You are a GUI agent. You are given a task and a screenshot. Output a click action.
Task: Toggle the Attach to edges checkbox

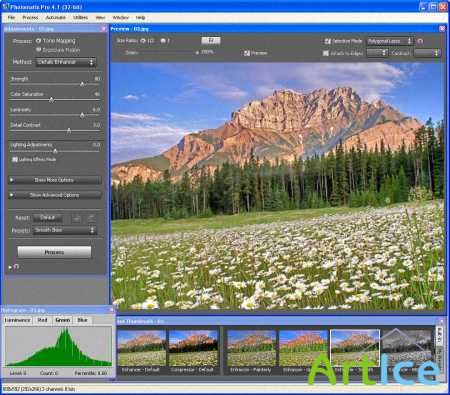coord(326,53)
